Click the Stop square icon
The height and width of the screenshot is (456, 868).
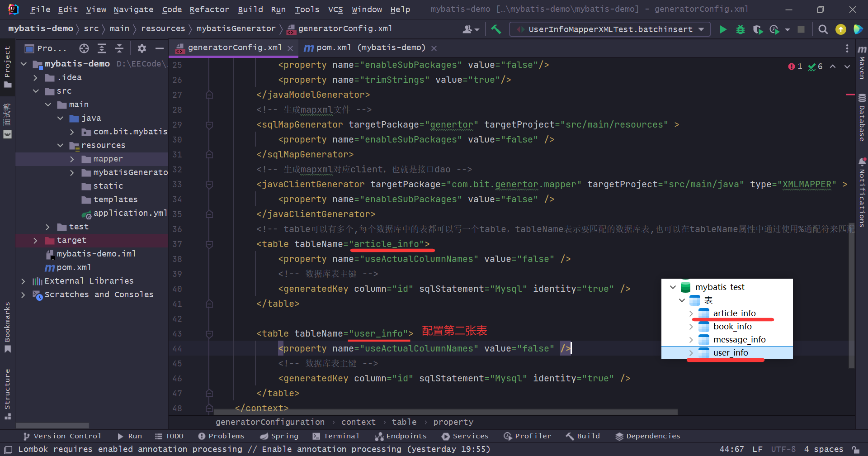pyautogui.click(x=801, y=29)
